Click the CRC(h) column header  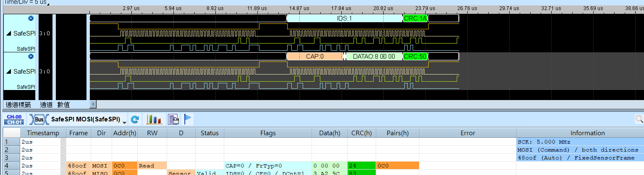(361, 133)
